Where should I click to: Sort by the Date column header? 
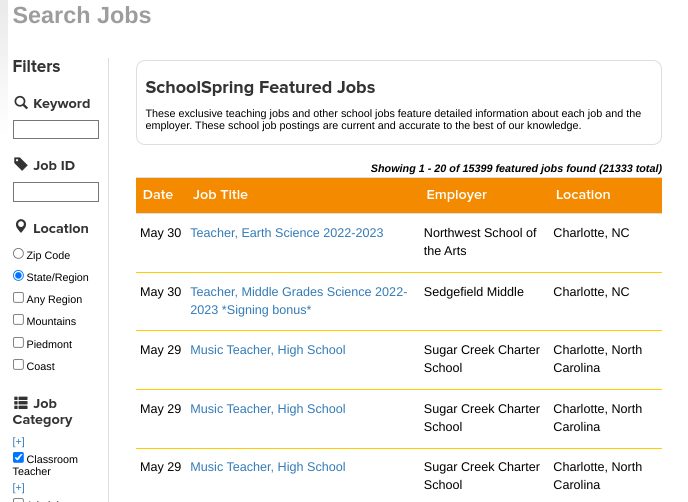tap(158, 195)
